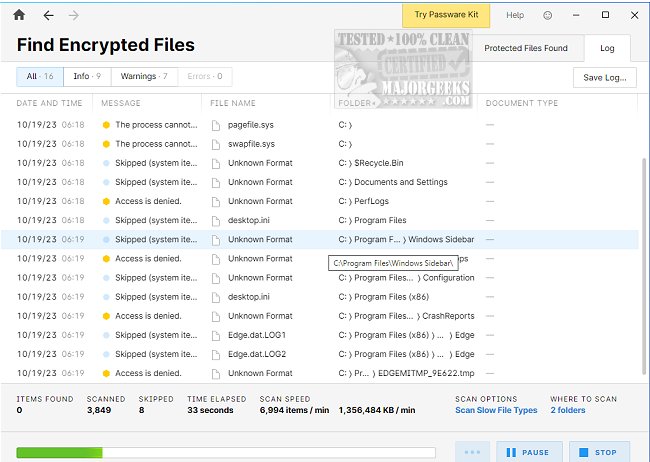Filter log by Errors entries
This screenshot has width=650, height=462.
tap(205, 77)
